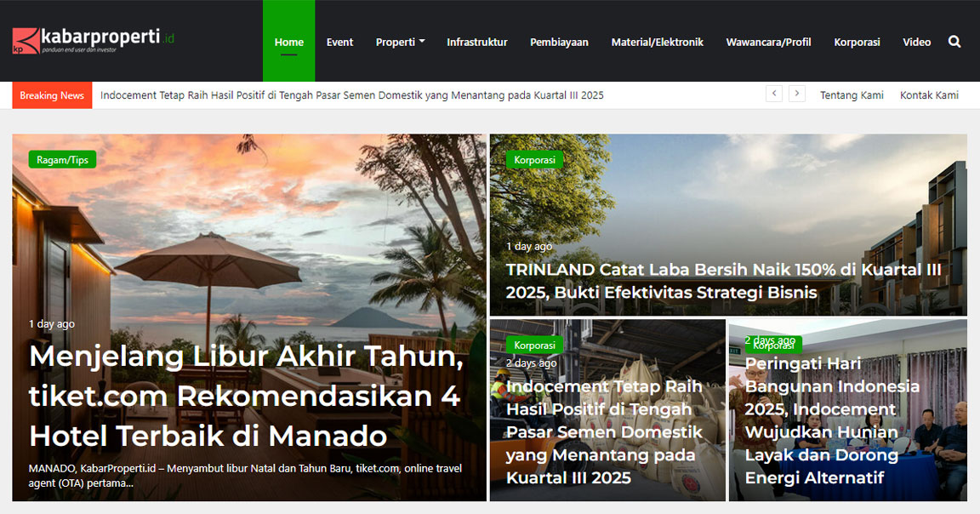Click the hotel sunset thumbnail image

247,238
